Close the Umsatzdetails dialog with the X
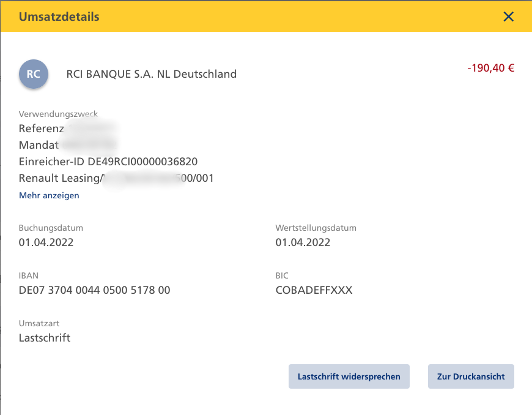The width and height of the screenshot is (532, 415). click(508, 17)
